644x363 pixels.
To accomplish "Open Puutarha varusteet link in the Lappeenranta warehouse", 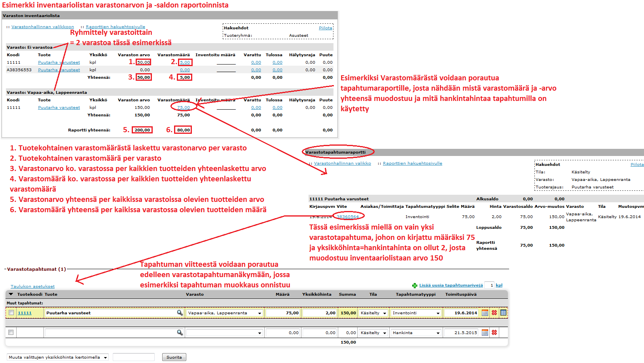I will point(59,107).
